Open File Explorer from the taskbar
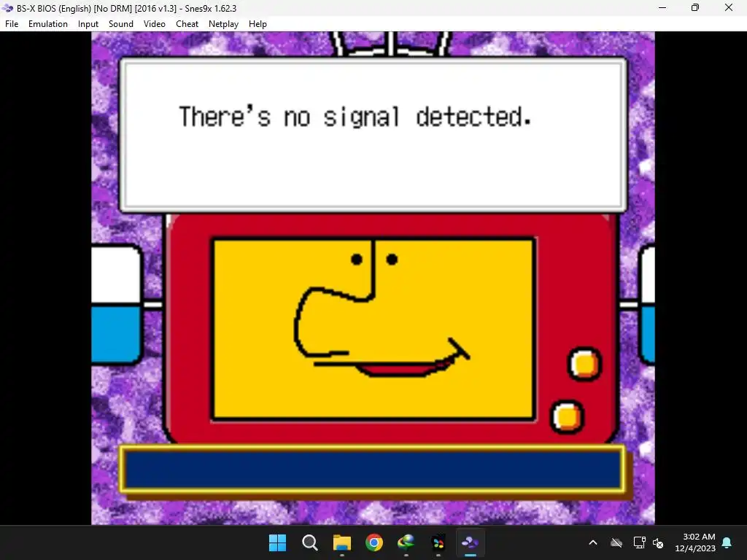Viewport: 747px width, 560px height. click(341, 542)
